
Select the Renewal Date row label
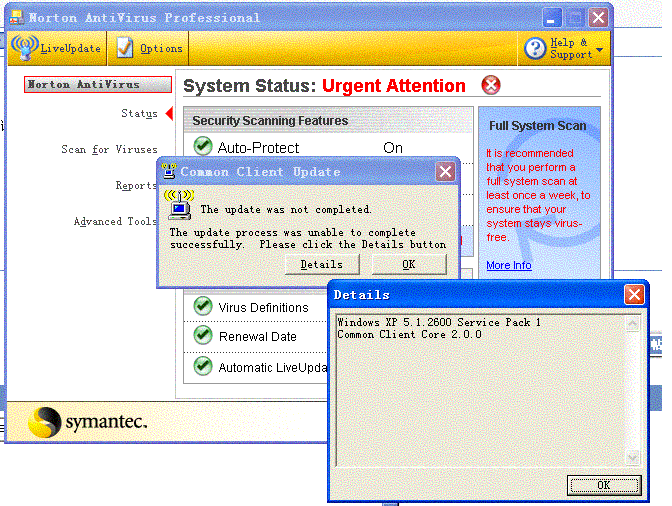pyautogui.click(x=258, y=337)
